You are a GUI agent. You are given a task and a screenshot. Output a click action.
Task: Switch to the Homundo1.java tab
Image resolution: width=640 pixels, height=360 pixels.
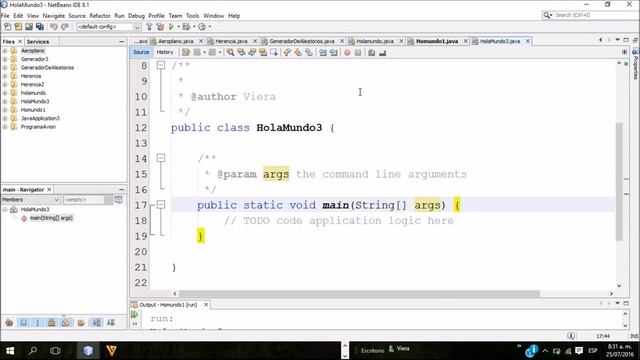click(437, 41)
